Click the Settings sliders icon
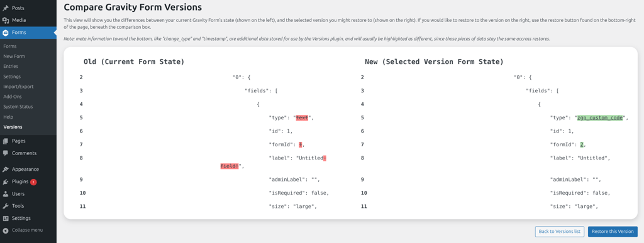 pos(5,219)
